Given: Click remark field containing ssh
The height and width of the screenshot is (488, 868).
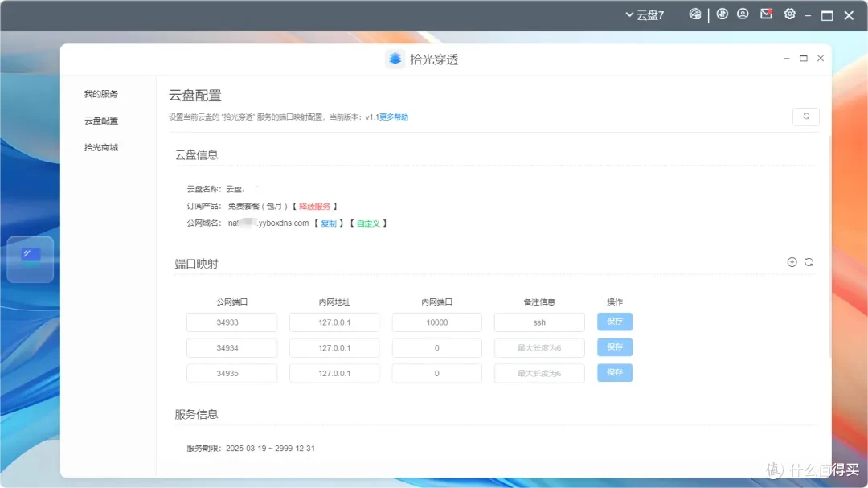Looking at the screenshot, I should [x=539, y=322].
